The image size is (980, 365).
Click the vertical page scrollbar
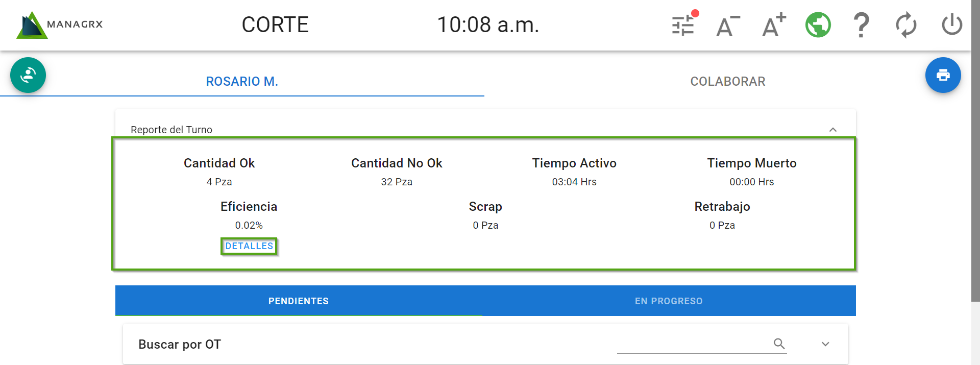click(x=975, y=153)
